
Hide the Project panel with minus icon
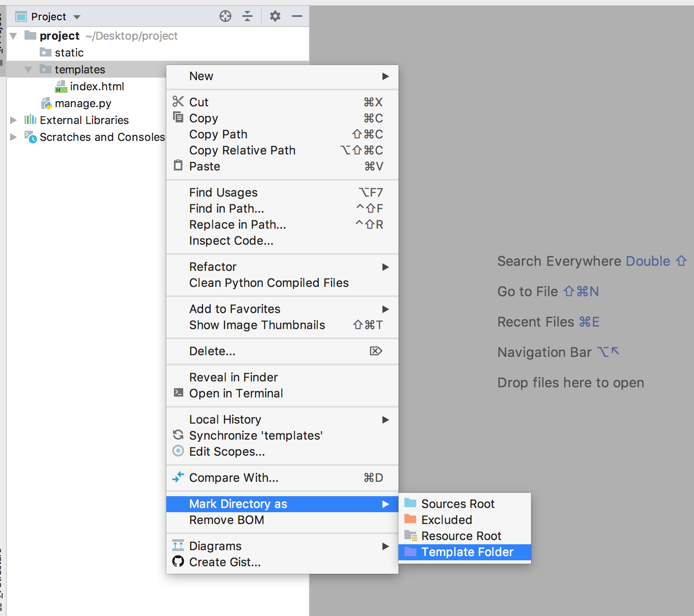(x=297, y=16)
